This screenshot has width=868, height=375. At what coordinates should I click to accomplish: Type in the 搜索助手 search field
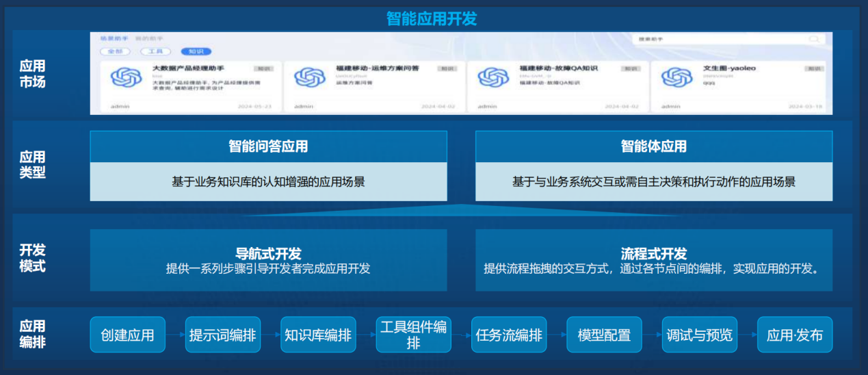coord(718,40)
